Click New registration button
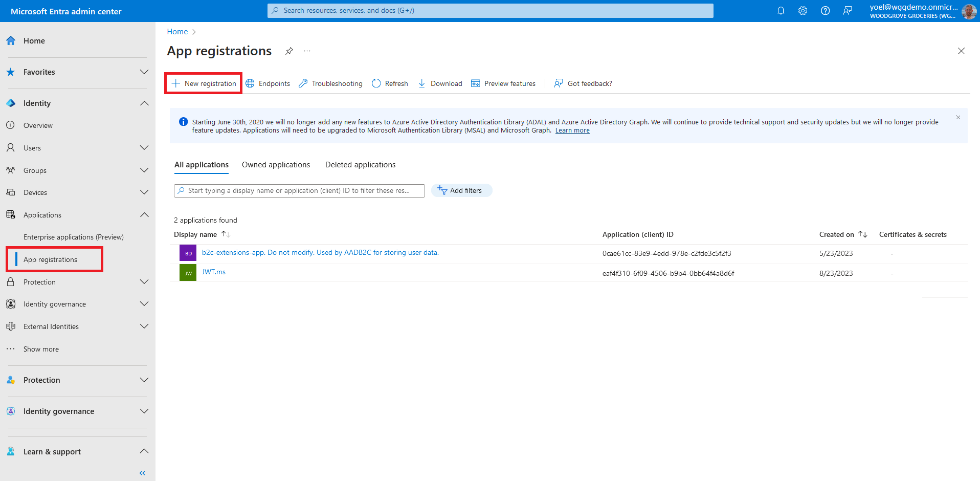 (204, 83)
